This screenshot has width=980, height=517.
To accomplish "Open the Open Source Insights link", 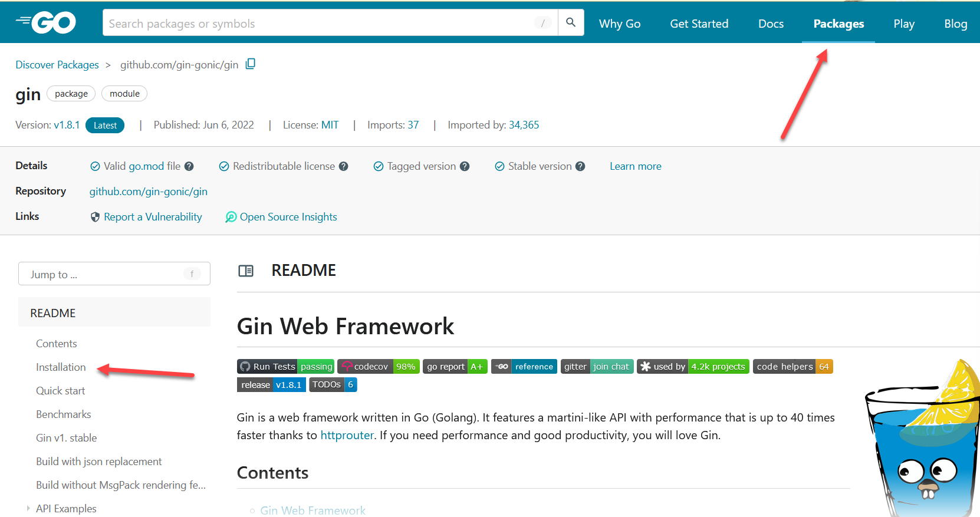I will (x=288, y=217).
